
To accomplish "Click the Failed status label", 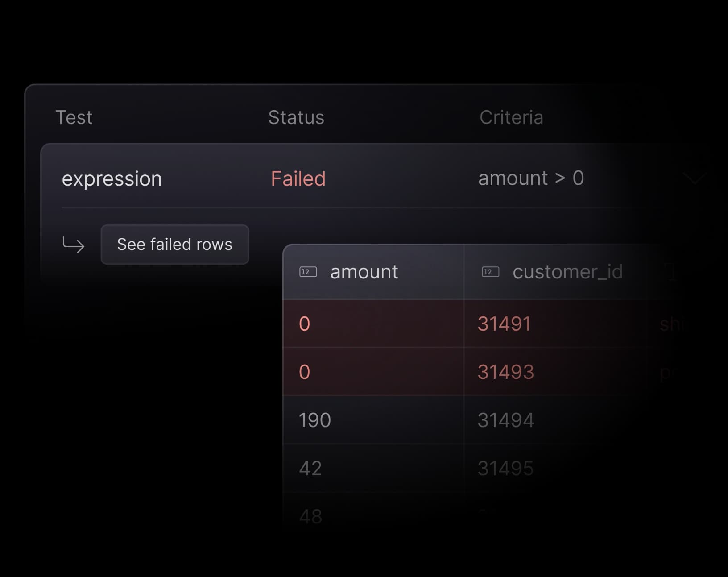I will 297,178.
